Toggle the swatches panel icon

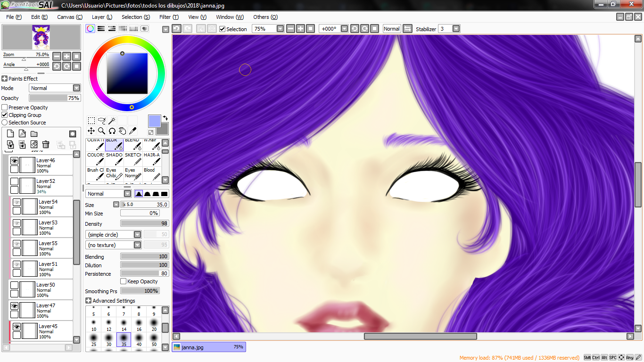point(133,29)
